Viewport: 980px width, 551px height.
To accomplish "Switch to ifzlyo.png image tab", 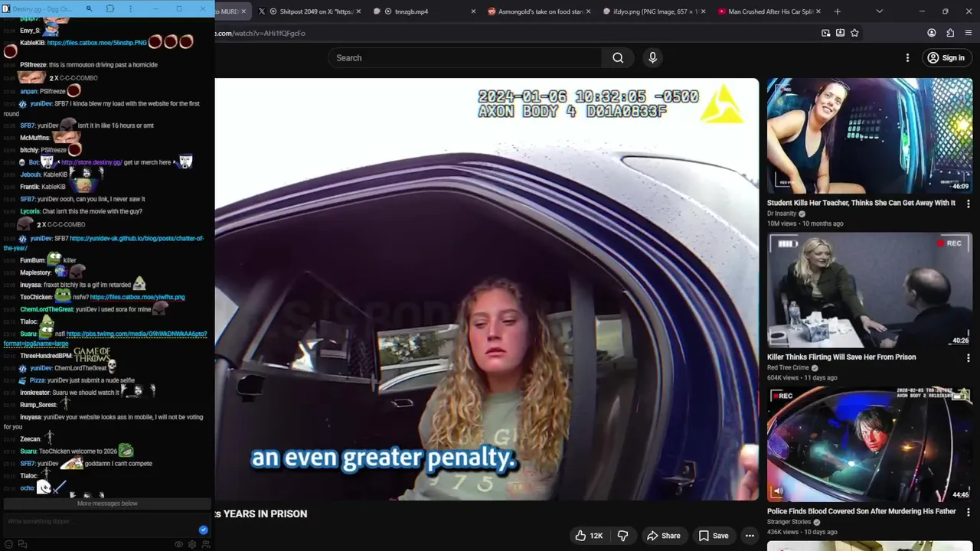I will (x=651, y=11).
